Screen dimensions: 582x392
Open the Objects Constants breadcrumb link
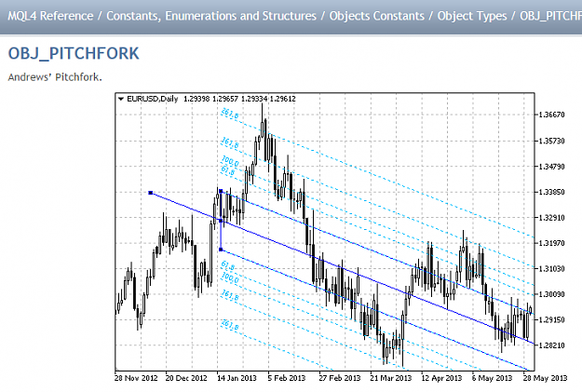coord(377,16)
